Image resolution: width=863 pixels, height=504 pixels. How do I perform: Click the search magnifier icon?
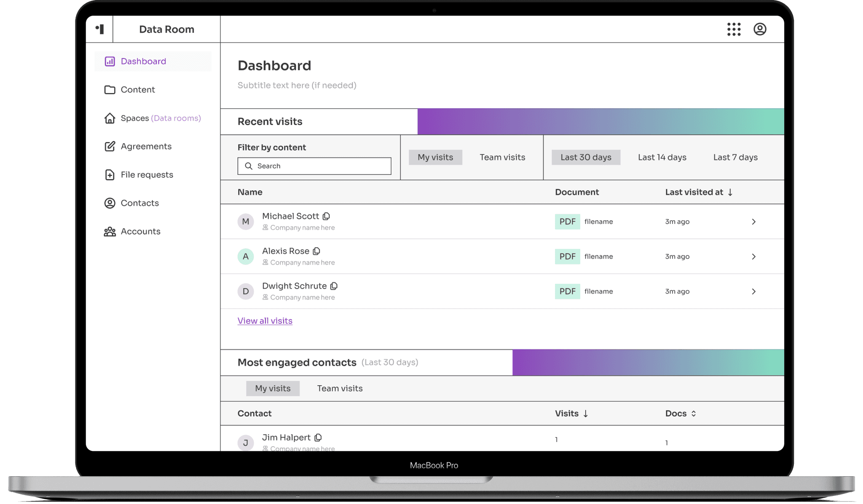(249, 166)
